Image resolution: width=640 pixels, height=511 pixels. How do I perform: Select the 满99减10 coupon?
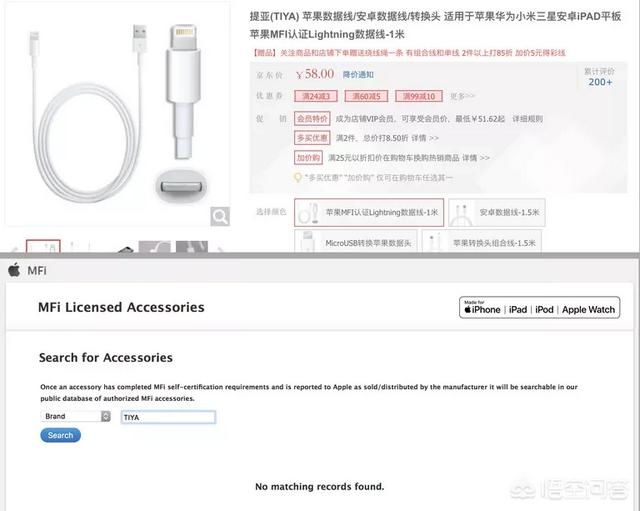point(419,96)
